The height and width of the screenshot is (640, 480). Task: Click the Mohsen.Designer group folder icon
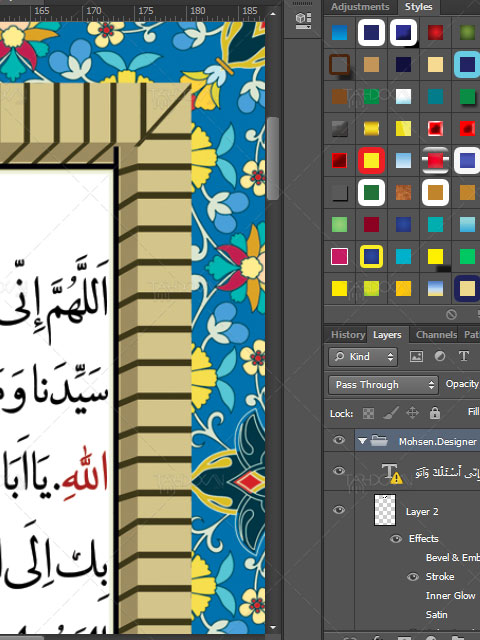click(x=379, y=441)
